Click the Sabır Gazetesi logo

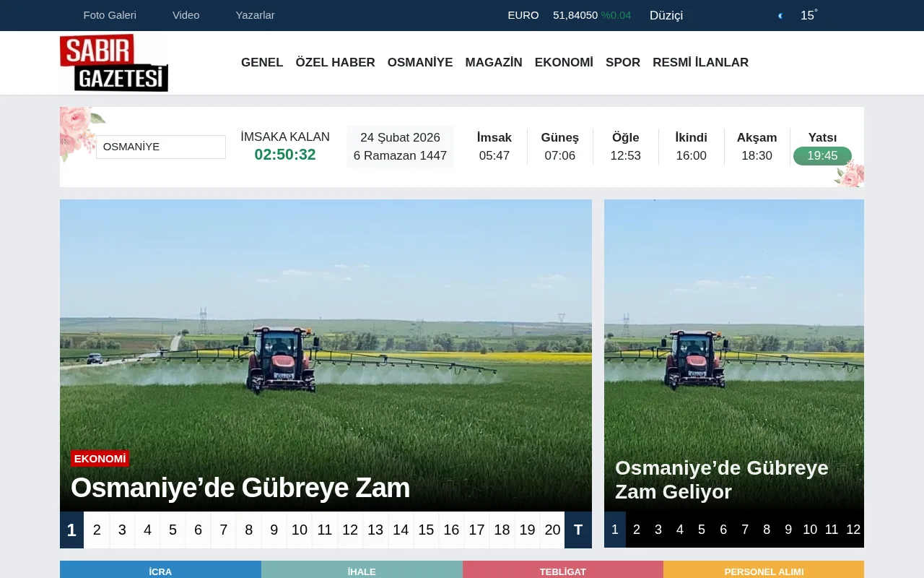(x=113, y=62)
